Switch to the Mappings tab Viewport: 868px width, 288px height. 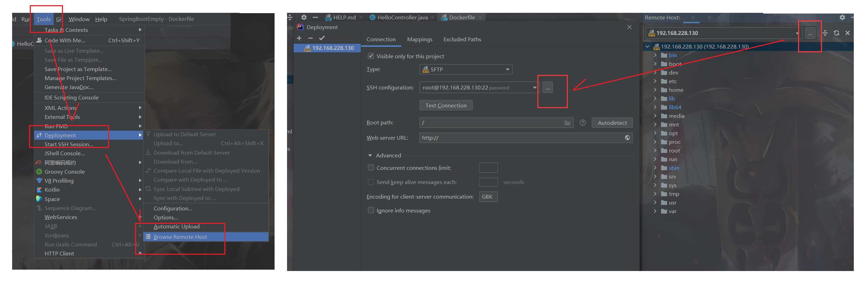click(x=420, y=40)
